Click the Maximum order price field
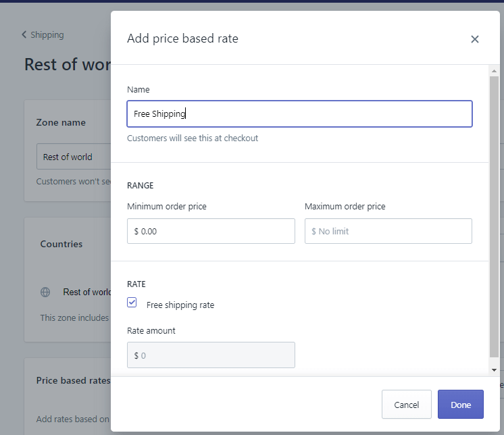The height and width of the screenshot is (435, 504). 388,231
